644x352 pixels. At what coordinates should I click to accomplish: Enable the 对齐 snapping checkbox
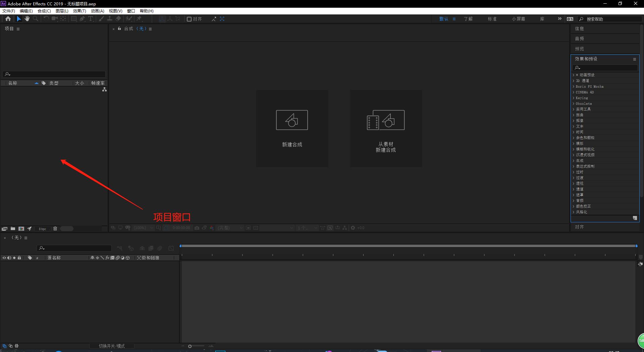click(x=189, y=19)
